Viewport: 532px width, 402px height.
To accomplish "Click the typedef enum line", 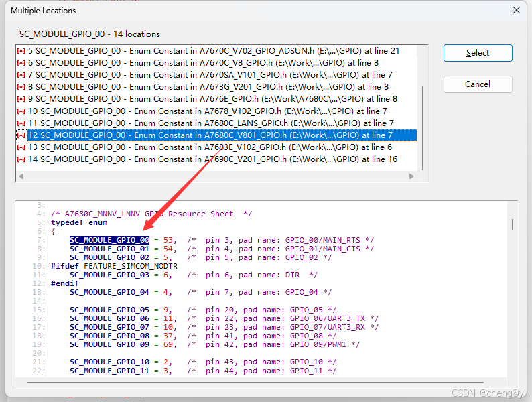I will pos(79,223).
